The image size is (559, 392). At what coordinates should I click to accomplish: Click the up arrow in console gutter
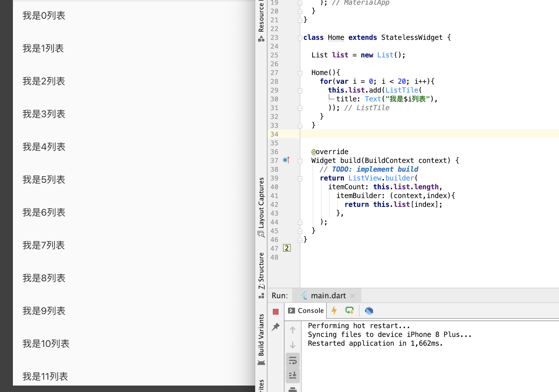(292, 330)
